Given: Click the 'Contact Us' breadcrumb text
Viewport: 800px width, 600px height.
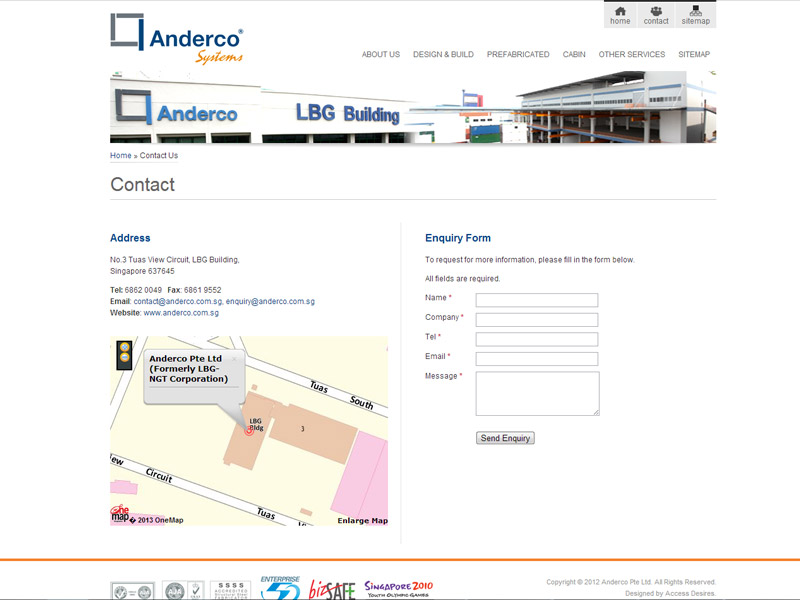Looking at the screenshot, I should 159,156.
